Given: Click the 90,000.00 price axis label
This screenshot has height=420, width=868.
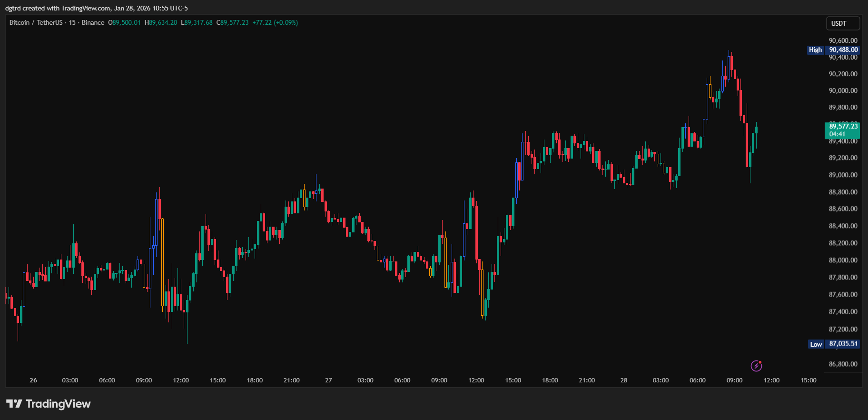Looking at the screenshot, I should [843, 90].
